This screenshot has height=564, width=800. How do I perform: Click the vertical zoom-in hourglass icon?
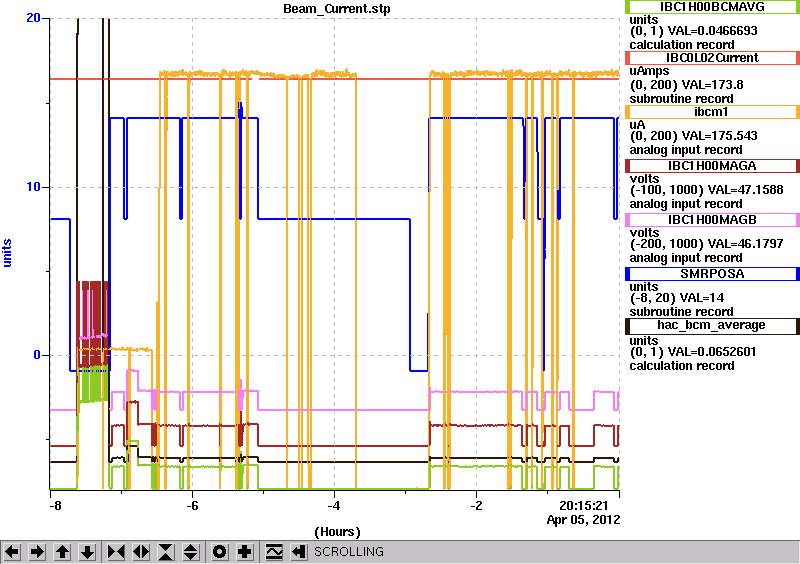click(x=166, y=552)
